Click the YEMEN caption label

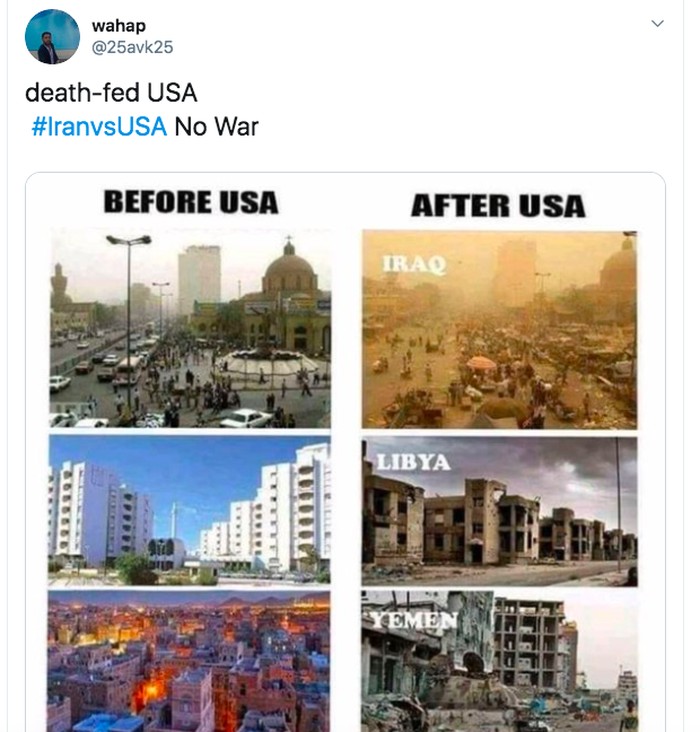pyautogui.click(x=414, y=620)
